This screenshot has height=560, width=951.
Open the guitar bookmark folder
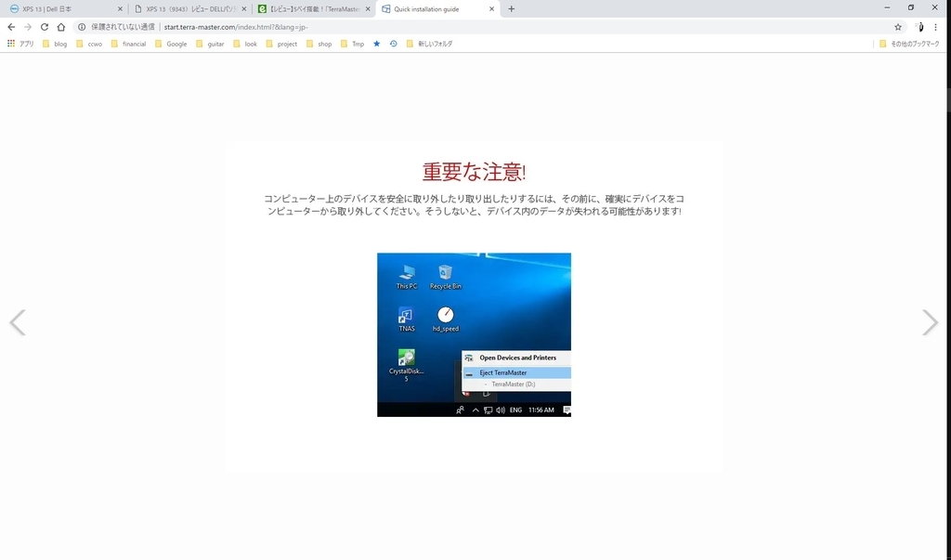pyautogui.click(x=210, y=44)
